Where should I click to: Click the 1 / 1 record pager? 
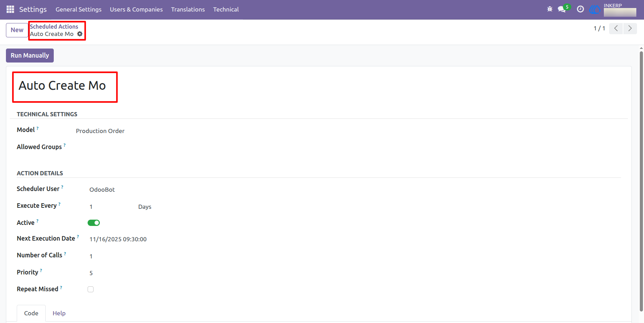click(x=599, y=28)
